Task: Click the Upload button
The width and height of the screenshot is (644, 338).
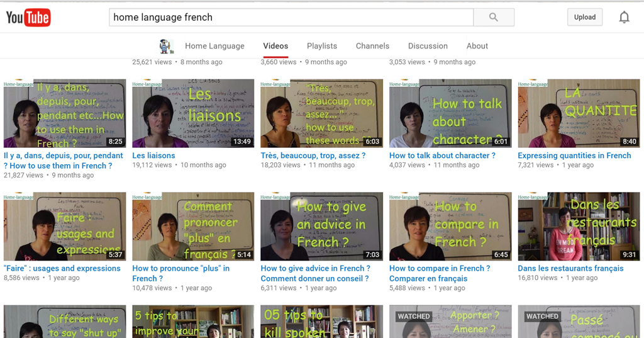Action: pyautogui.click(x=584, y=17)
